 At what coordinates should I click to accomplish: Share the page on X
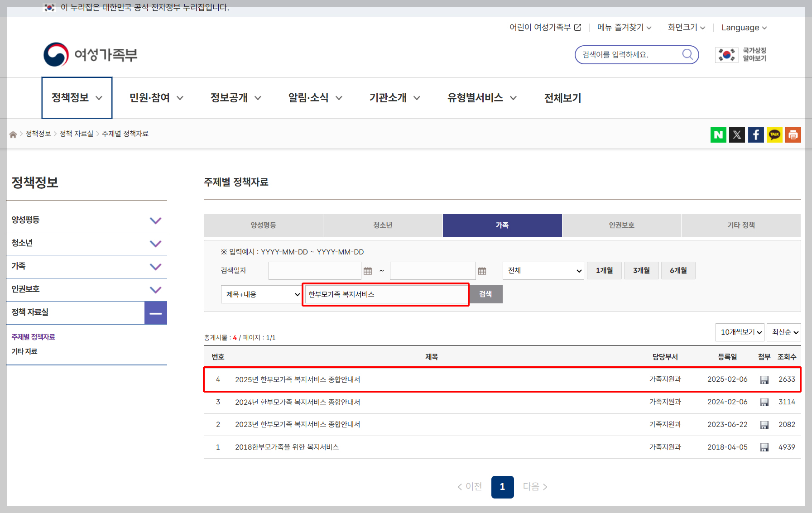point(737,134)
